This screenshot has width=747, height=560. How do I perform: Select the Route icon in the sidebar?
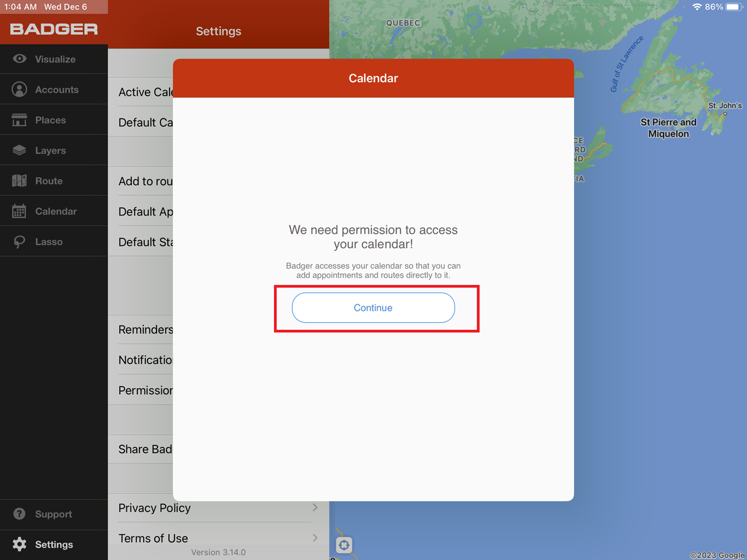pos(20,180)
